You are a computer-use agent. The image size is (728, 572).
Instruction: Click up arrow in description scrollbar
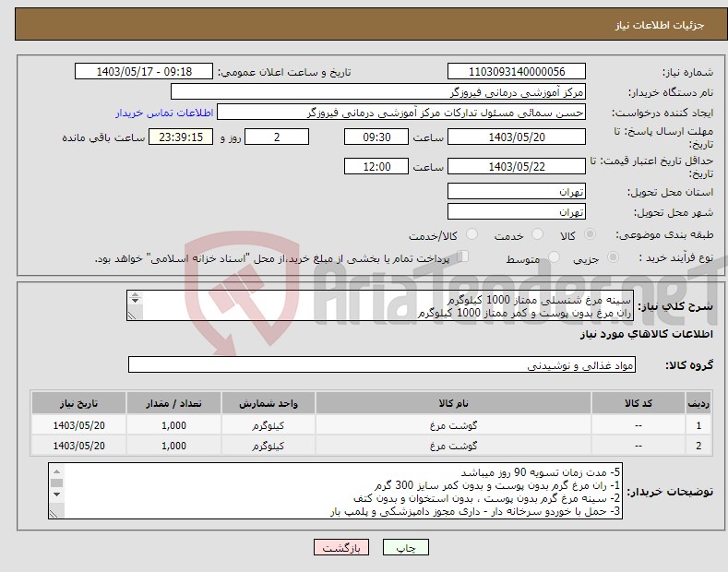coord(135,294)
